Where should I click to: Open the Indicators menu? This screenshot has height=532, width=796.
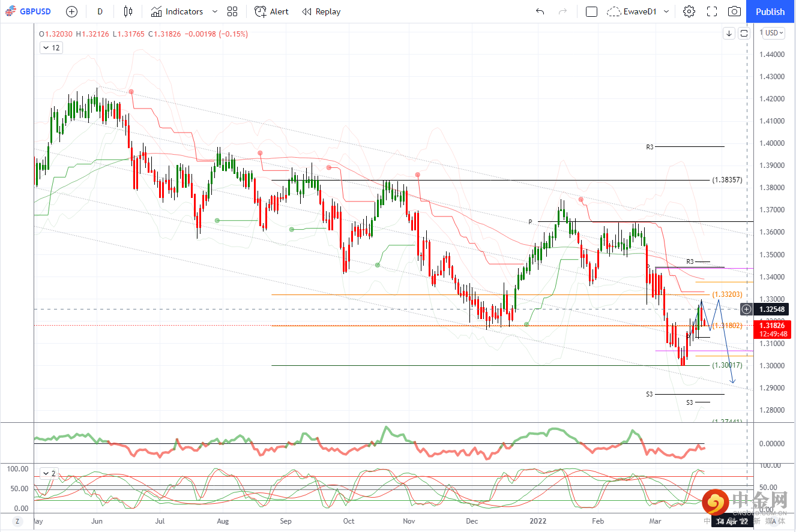point(177,11)
